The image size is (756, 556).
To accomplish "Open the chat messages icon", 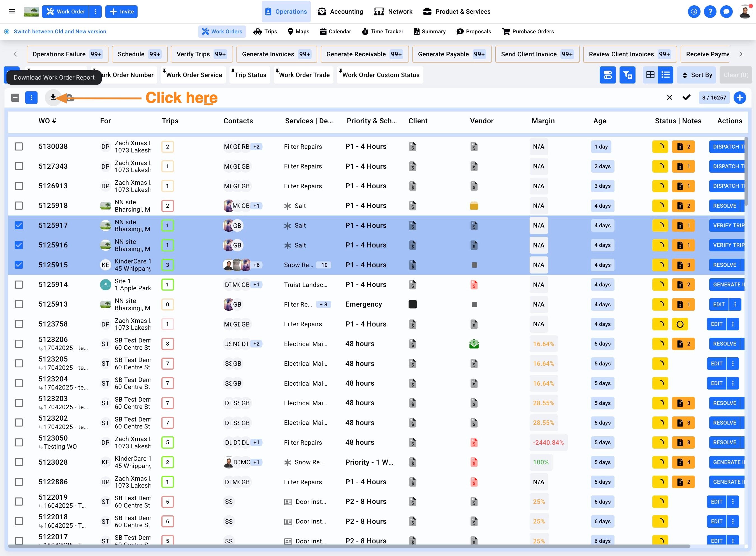I will click(726, 12).
